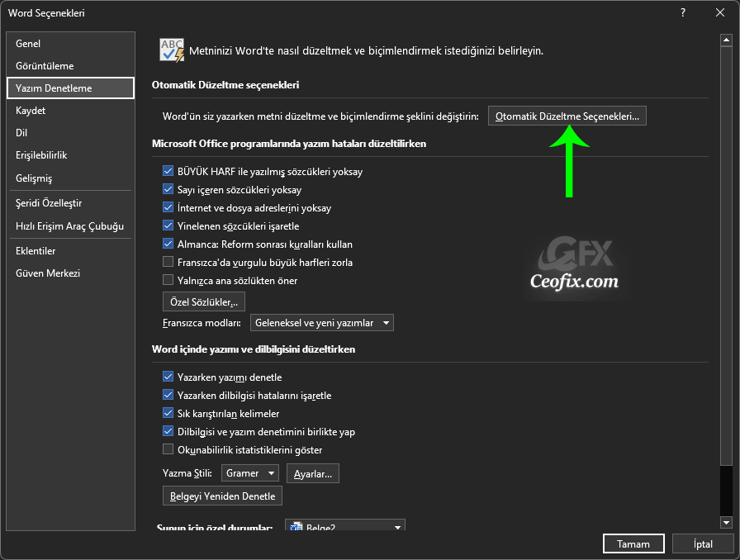740x560 pixels.
Task: Click scrollbar up arrow
Action: click(726, 40)
